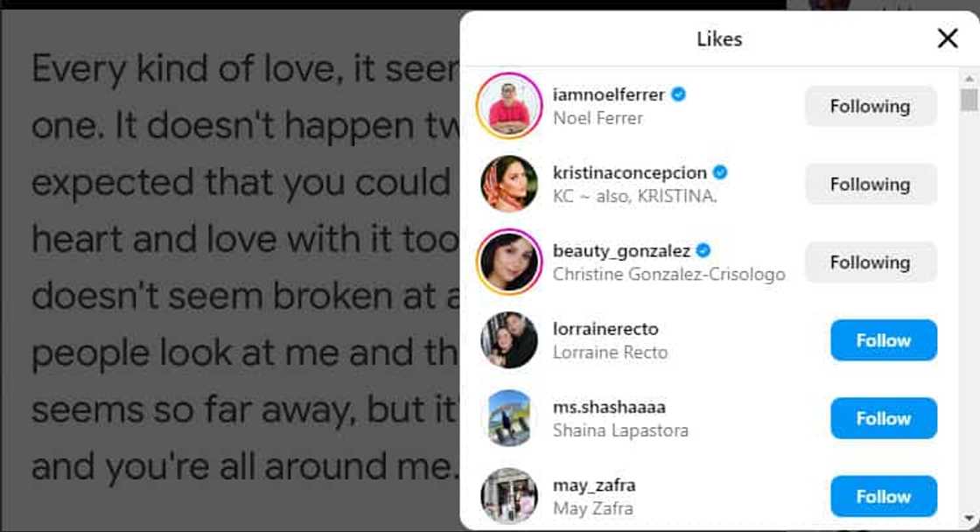The image size is (980, 532).
Task: Toggle Following for iamnoelferrer
Action: [x=870, y=106]
